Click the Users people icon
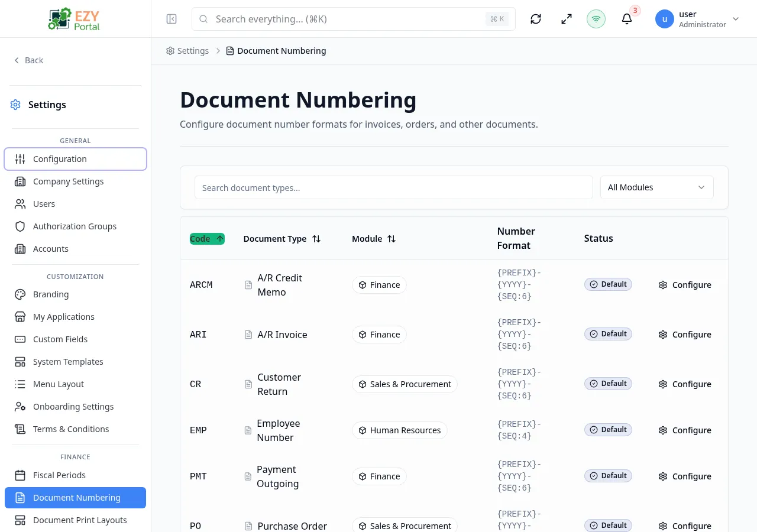The image size is (757, 532). (x=20, y=204)
